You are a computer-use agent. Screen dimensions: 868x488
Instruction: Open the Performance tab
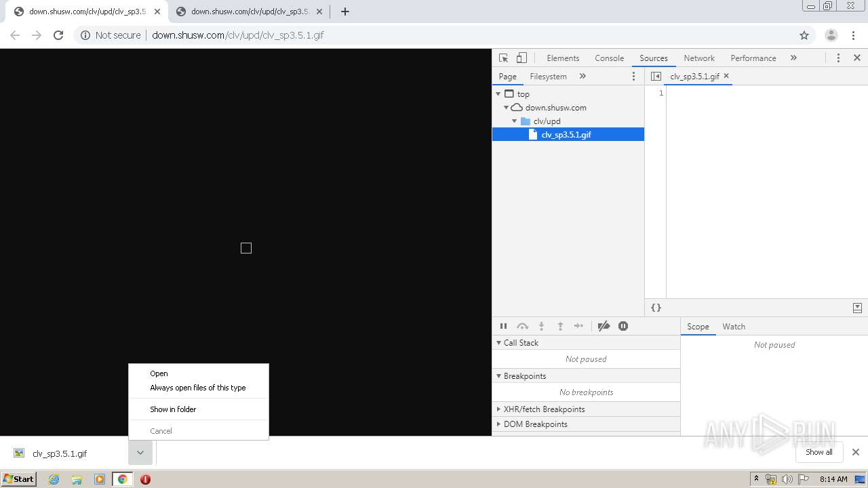(753, 58)
